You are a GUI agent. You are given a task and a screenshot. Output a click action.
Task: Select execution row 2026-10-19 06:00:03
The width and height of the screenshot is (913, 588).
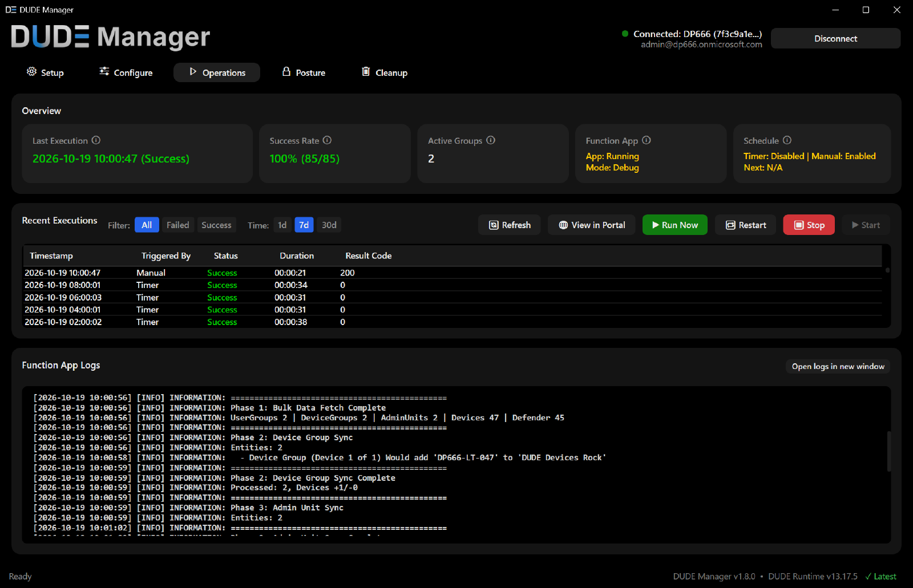tap(453, 297)
